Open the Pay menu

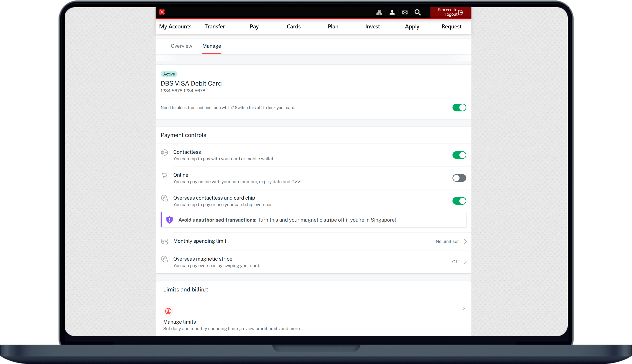pyautogui.click(x=254, y=26)
